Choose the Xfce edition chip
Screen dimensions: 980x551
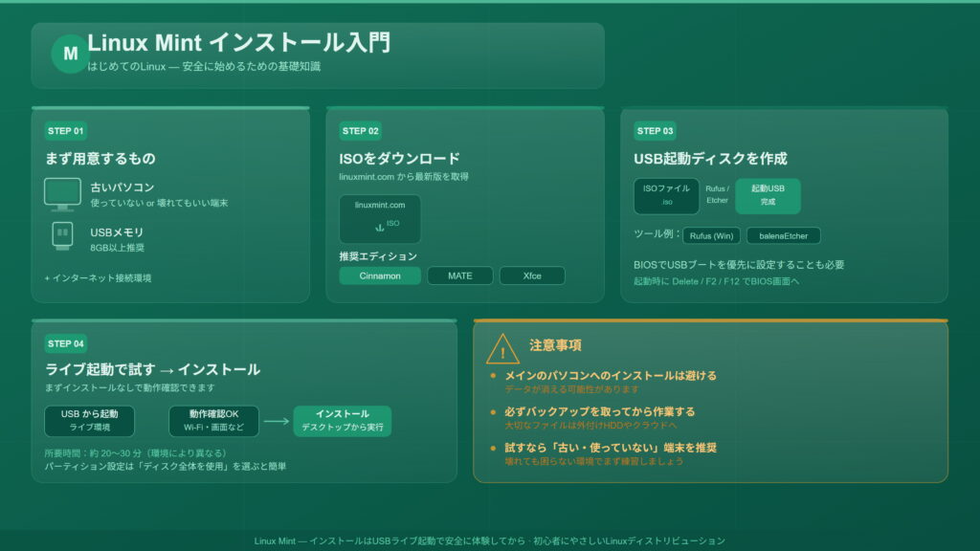pyautogui.click(x=532, y=275)
